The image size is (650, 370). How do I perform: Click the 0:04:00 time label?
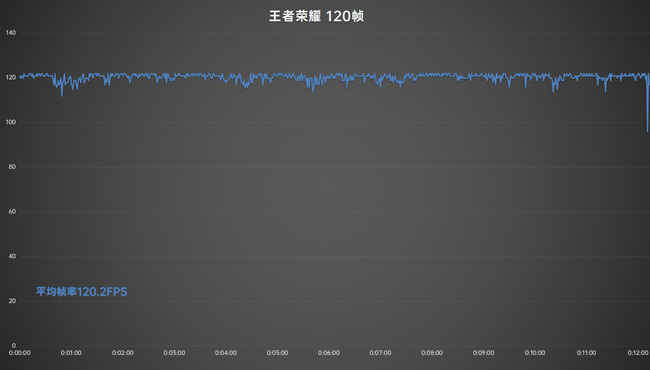[x=226, y=353]
